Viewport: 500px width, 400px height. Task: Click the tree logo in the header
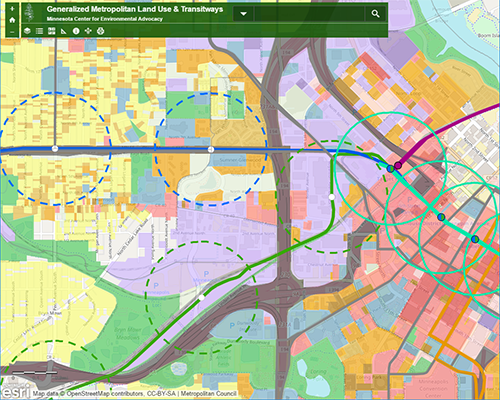[30, 13]
